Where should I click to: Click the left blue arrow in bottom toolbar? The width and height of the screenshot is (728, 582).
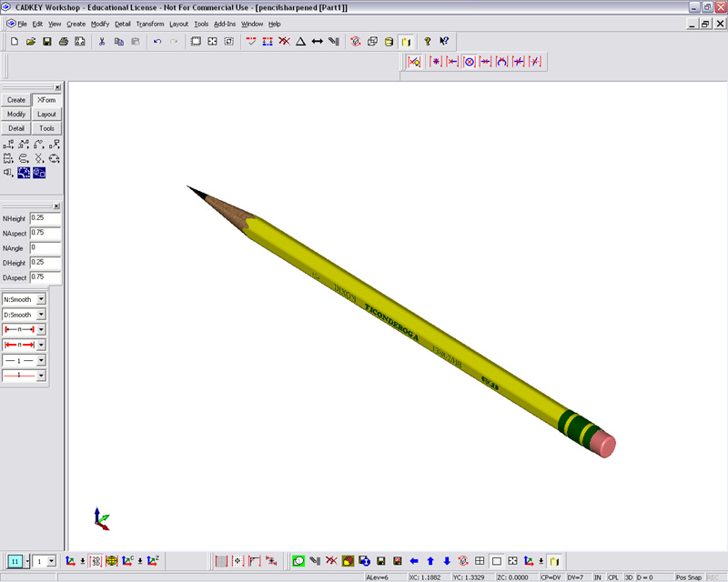[x=414, y=561]
